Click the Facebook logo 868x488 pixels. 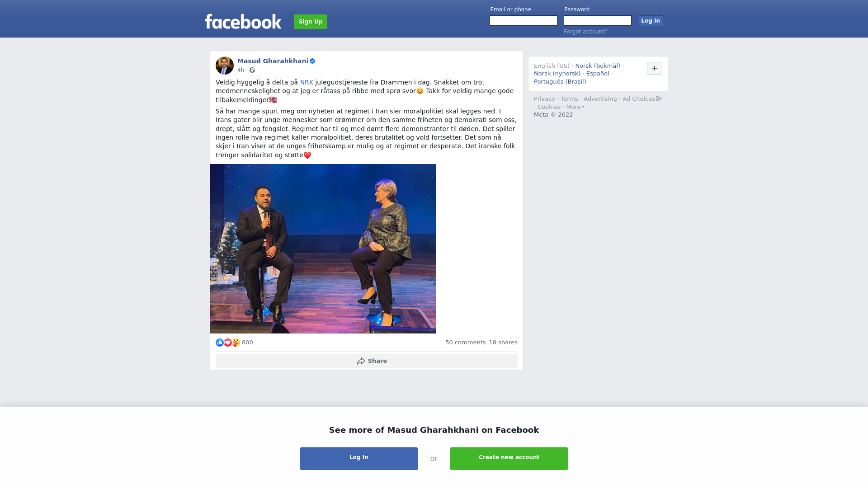[x=243, y=22]
